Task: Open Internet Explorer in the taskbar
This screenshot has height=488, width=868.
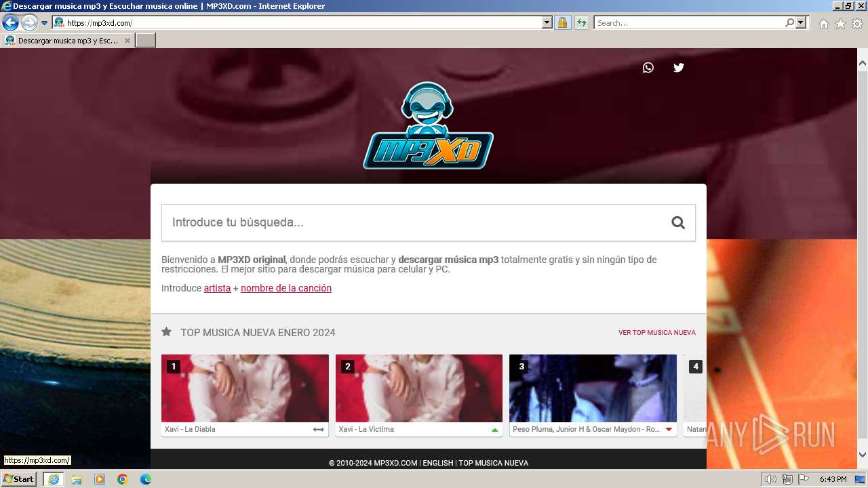Action: tap(53, 479)
